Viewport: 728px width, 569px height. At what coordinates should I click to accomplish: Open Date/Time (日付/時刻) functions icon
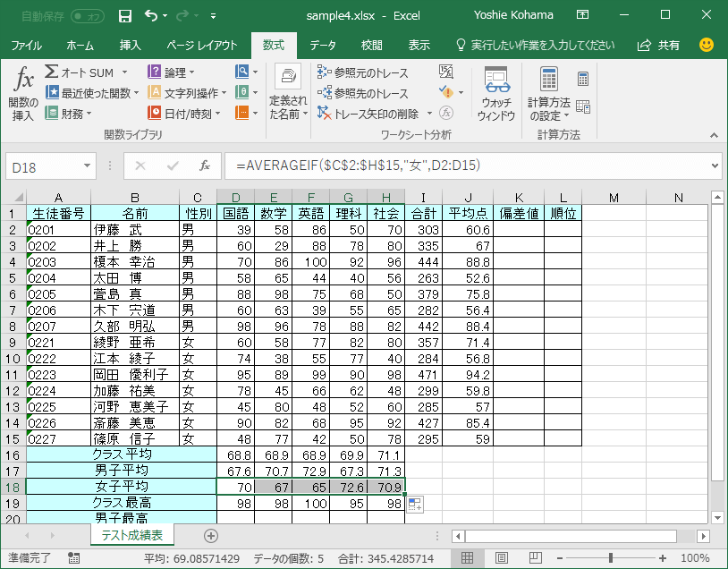(x=154, y=113)
